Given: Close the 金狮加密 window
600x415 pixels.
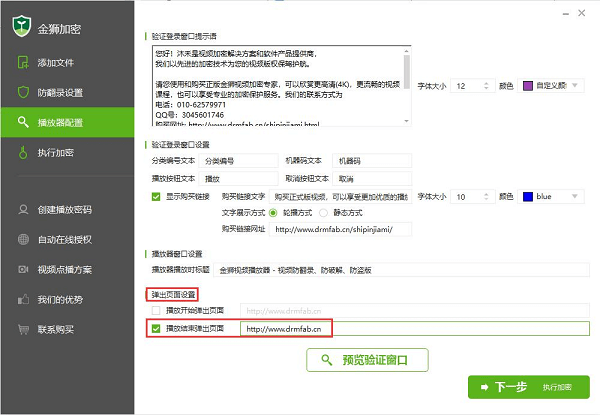Looking at the screenshot, I should [582, 13].
